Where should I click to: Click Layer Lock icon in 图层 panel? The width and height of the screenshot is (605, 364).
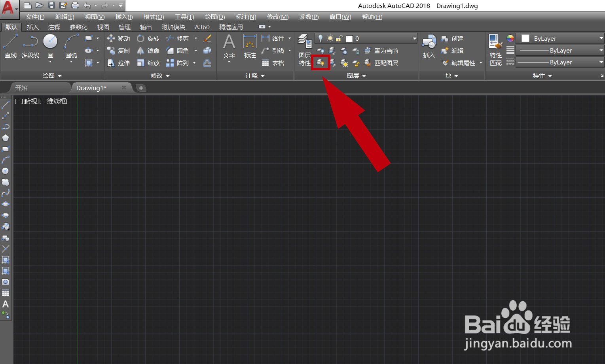356,51
